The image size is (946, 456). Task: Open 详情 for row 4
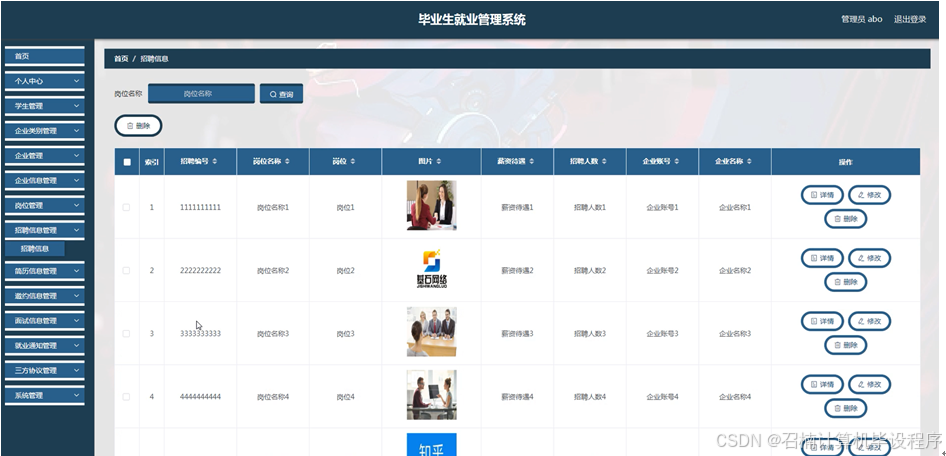822,384
